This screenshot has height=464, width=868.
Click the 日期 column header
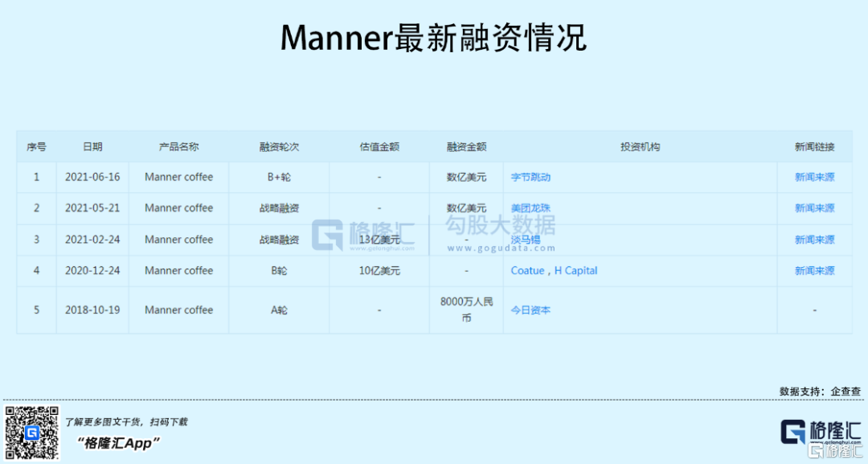tap(92, 147)
